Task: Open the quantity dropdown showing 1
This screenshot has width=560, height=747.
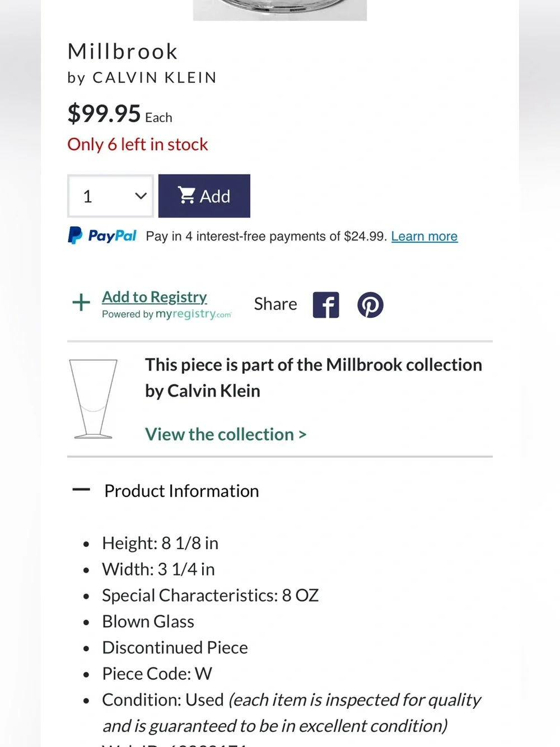Action: point(110,196)
